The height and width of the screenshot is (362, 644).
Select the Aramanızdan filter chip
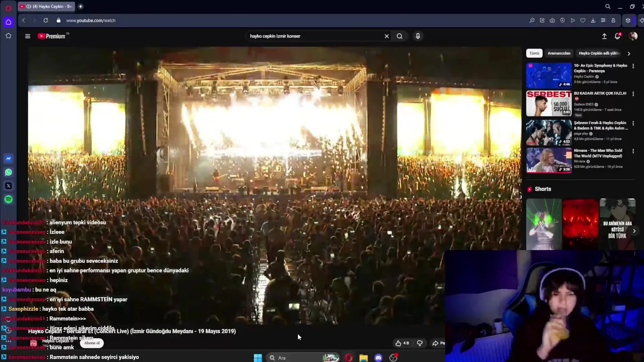click(559, 53)
